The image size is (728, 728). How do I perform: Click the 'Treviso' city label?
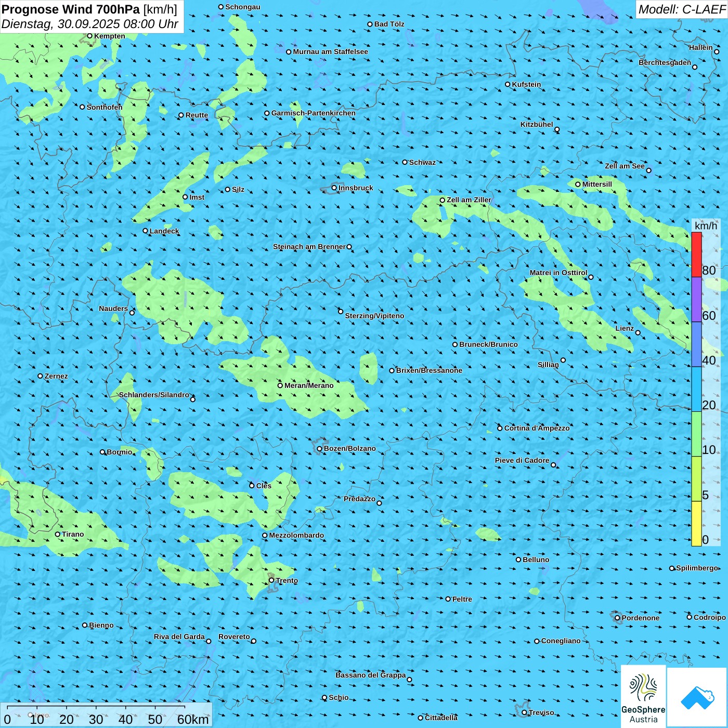(x=541, y=712)
